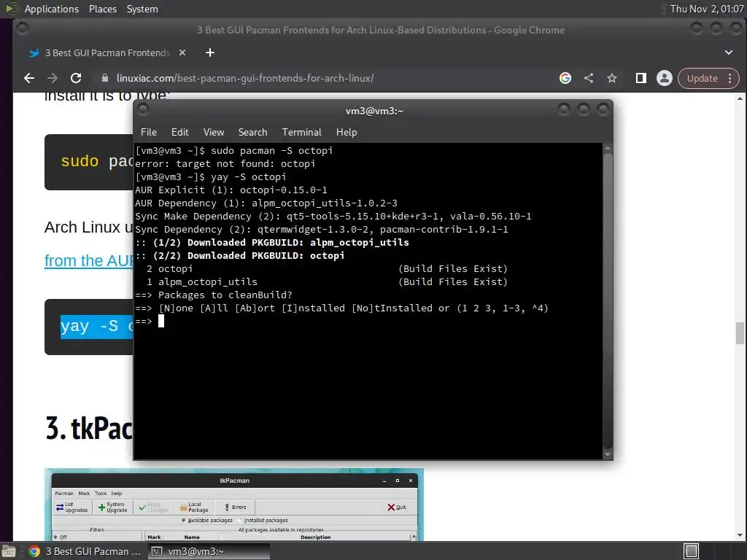Viewport: 747px width, 560px height.
Task: Click the terminal input prompt at the cursor
Action: [x=161, y=322]
